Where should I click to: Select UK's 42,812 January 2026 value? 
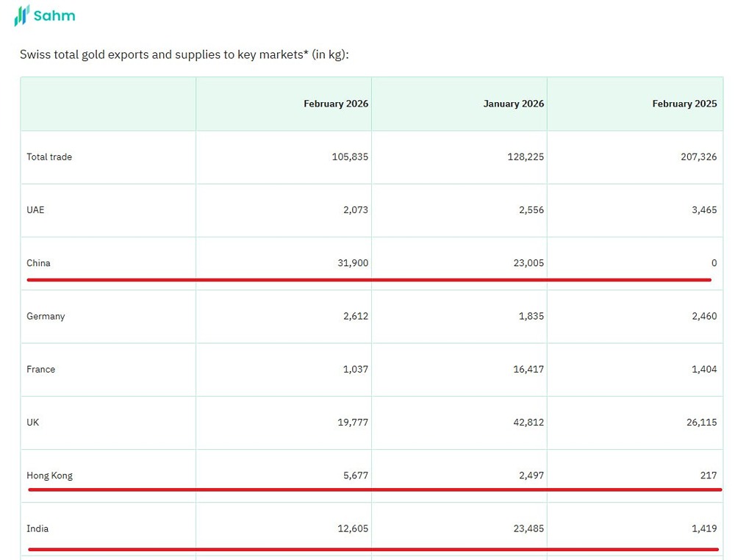[528, 422]
